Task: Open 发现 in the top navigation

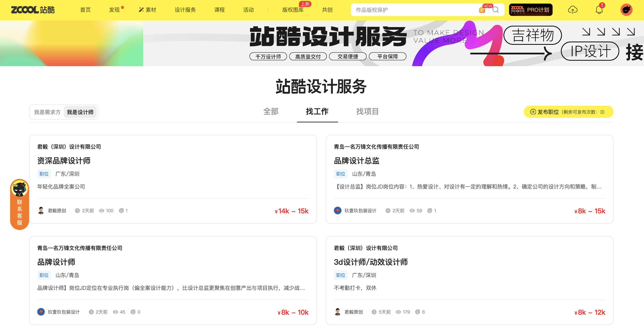Action: pos(114,10)
